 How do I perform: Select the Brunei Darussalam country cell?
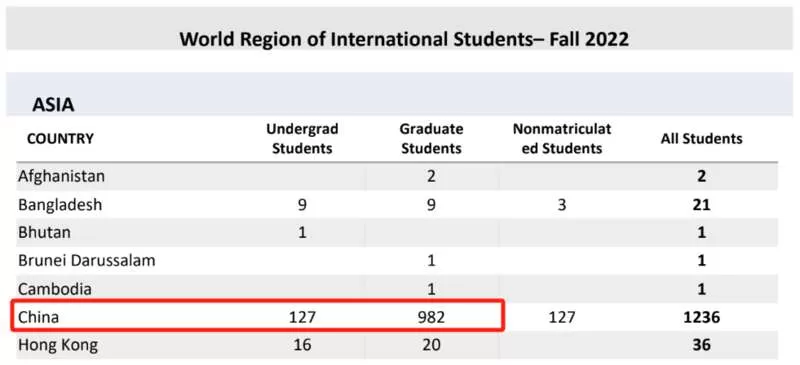click(87, 261)
